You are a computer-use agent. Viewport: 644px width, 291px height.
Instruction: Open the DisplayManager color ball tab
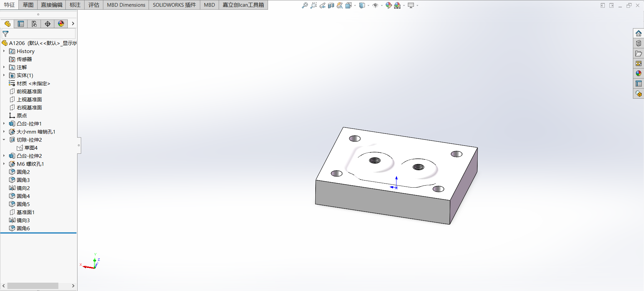[61, 24]
